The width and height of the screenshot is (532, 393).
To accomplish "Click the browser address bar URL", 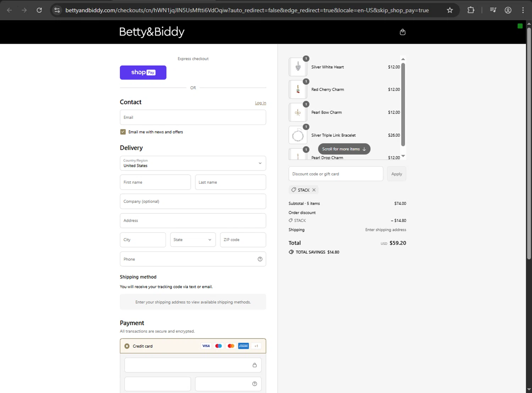I will (x=247, y=10).
